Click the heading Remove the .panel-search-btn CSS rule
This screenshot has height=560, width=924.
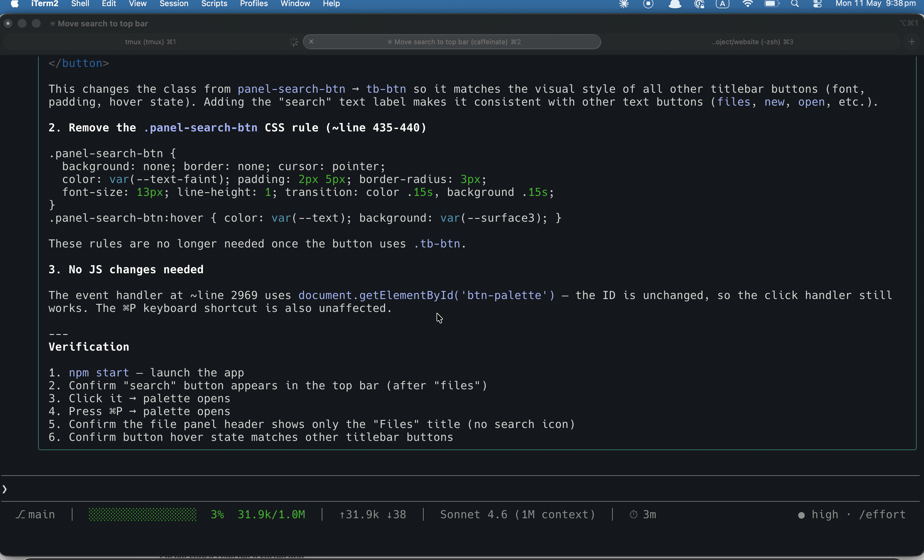[x=237, y=127]
